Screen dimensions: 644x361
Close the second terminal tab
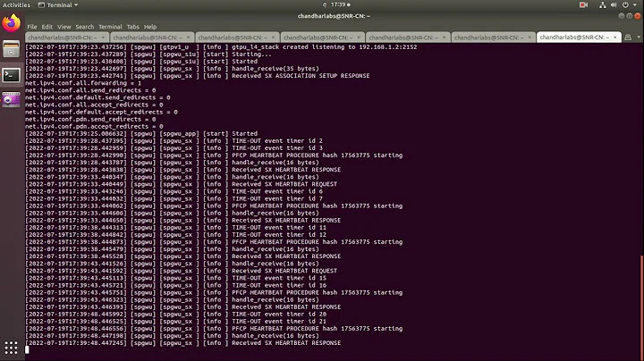point(188,38)
